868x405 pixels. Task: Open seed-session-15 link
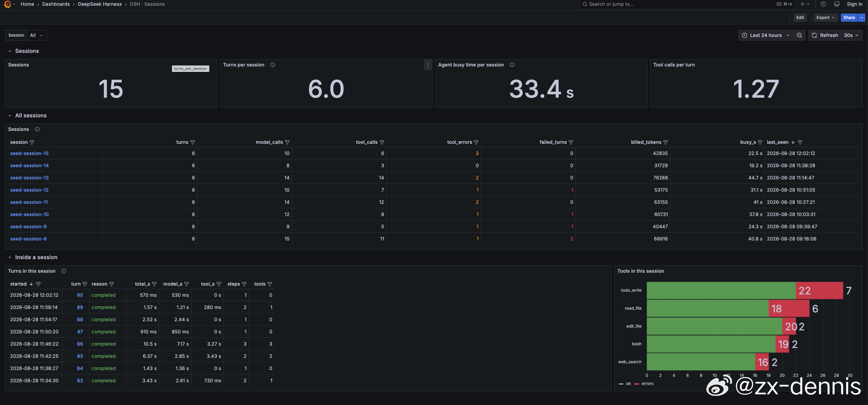tap(29, 153)
